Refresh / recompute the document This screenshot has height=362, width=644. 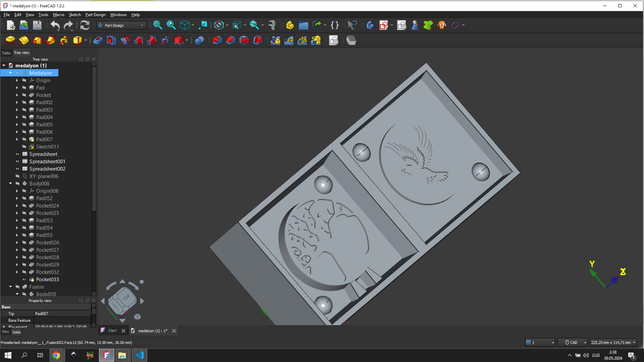pos(85,25)
